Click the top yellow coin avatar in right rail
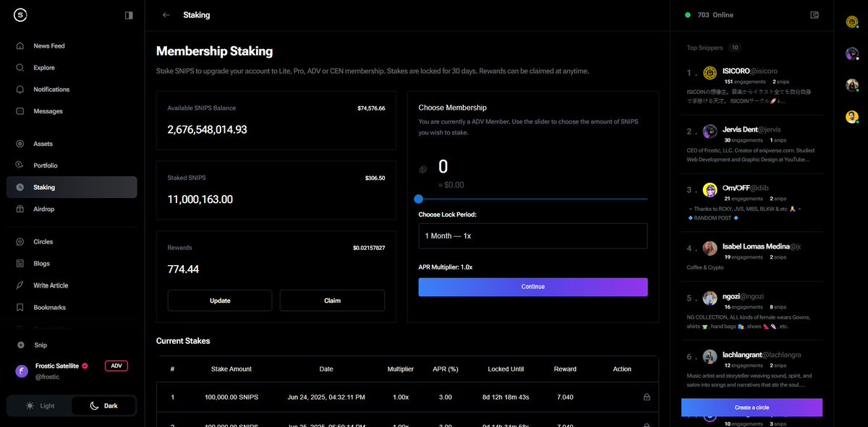Viewport: 868px width, 427px height. 852,22
